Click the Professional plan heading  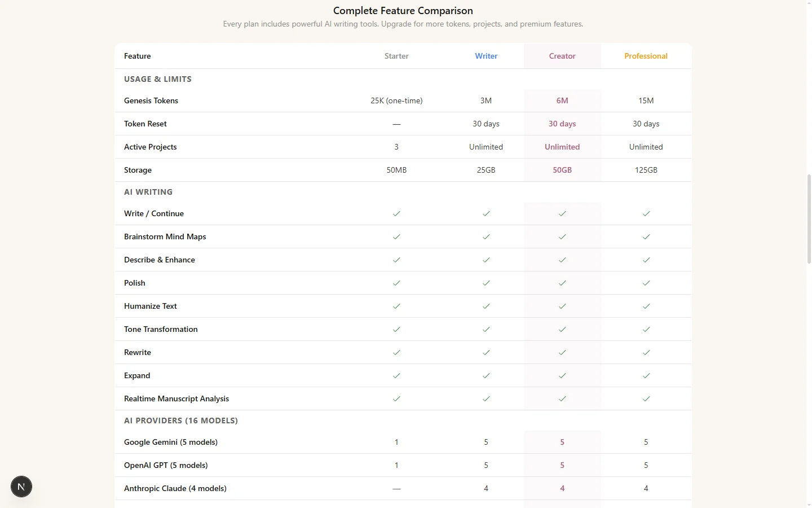[x=646, y=56]
